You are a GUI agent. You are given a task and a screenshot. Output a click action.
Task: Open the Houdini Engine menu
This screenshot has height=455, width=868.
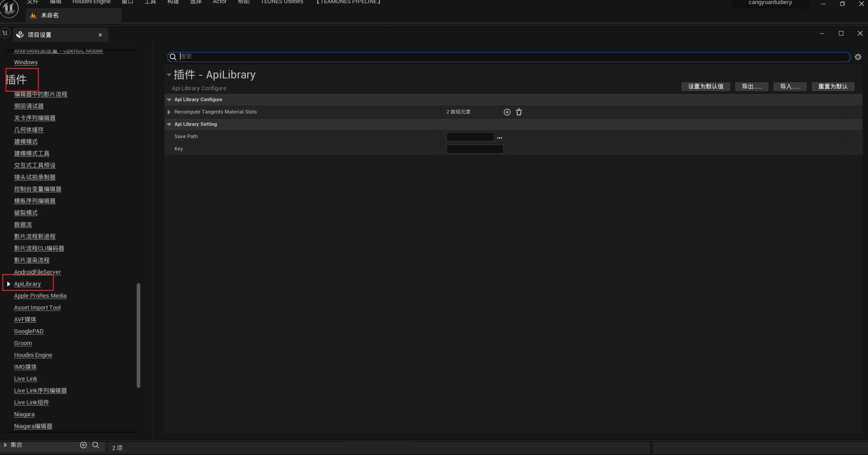[x=92, y=2]
